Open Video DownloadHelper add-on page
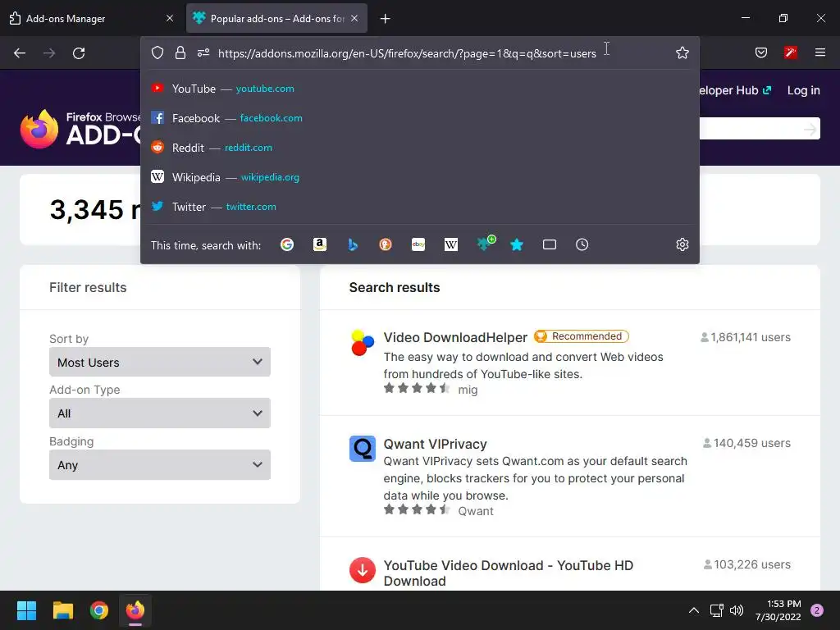The height and width of the screenshot is (630, 840). [x=455, y=337]
